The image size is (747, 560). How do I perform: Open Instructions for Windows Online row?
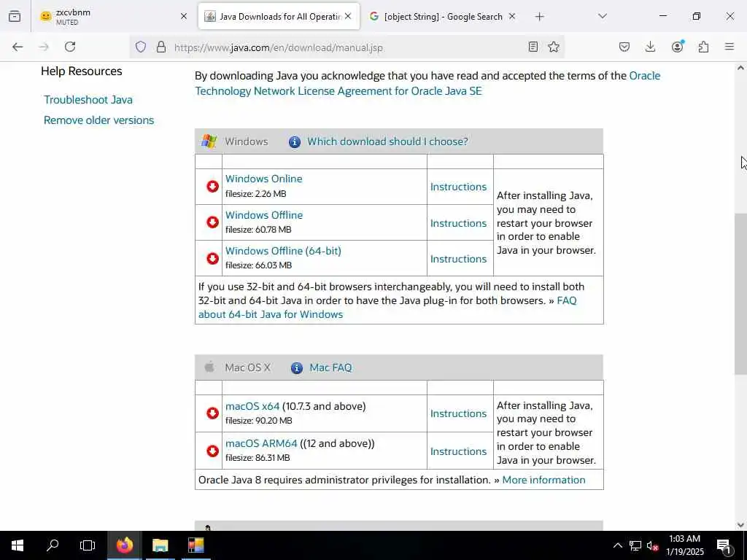pos(458,187)
